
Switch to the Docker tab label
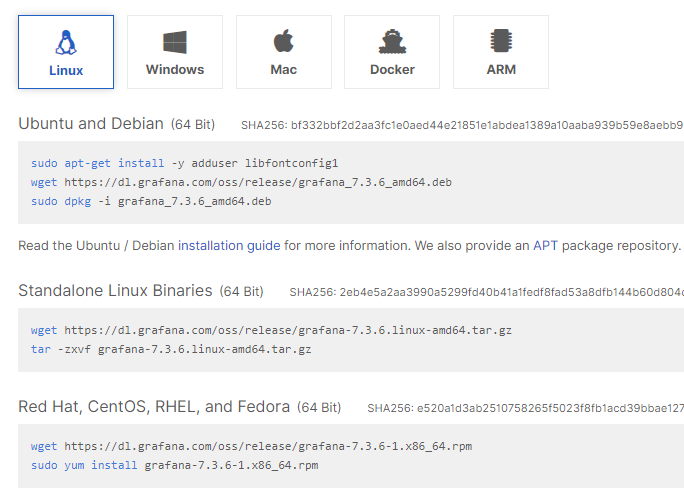(392, 69)
